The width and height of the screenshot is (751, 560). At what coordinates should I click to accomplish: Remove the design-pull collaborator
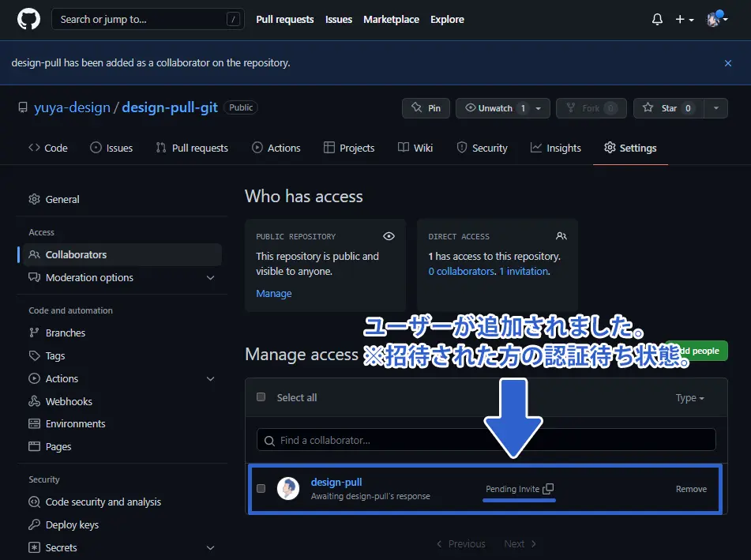pyautogui.click(x=691, y=489)
